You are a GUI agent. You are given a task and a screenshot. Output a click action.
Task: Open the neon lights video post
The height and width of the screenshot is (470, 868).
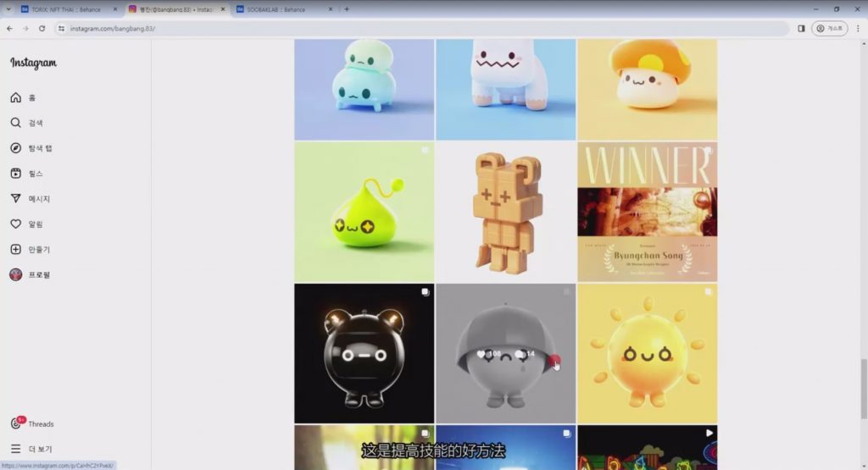[647, 447]
